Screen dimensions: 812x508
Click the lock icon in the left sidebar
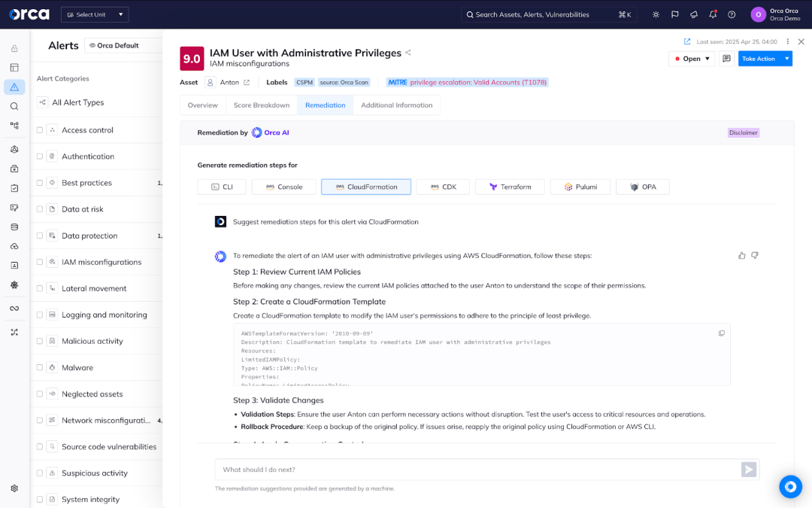click(x=14, y=48)
